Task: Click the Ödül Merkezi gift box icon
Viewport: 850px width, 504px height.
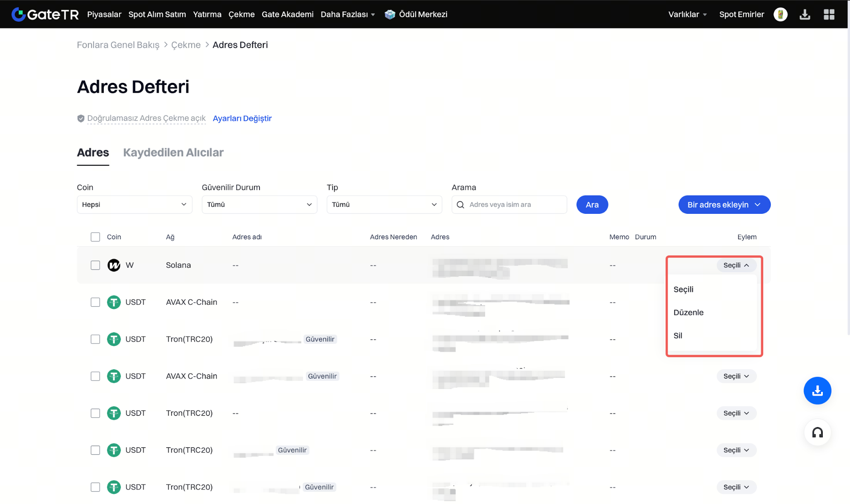Action: (389, 14)
